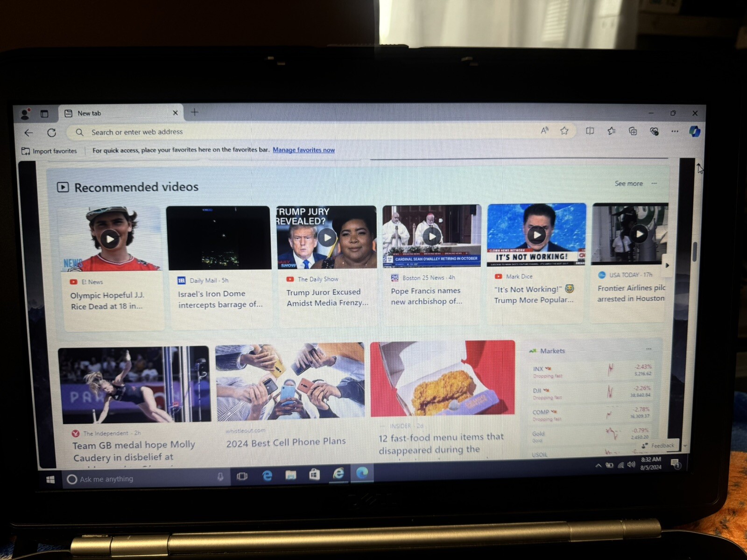Image resolution: width=747 pixels, height=560 pixels.
Task: Open the Pope Francis names new archbishop headline
Action: (426, 296)
